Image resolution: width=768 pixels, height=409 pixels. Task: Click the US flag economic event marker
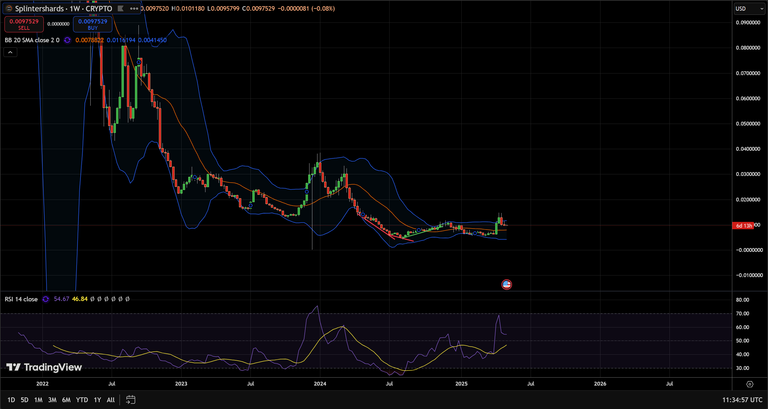click(507, 284)
